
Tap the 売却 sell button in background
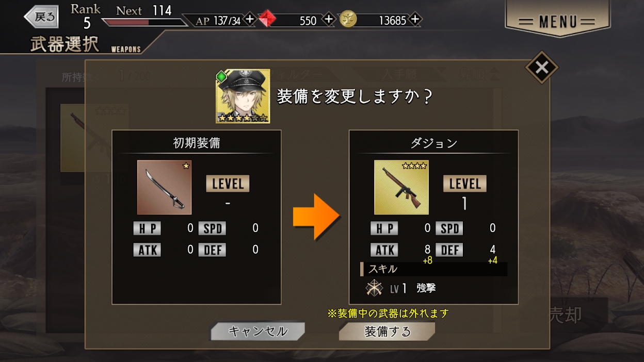tap(565, 315)
